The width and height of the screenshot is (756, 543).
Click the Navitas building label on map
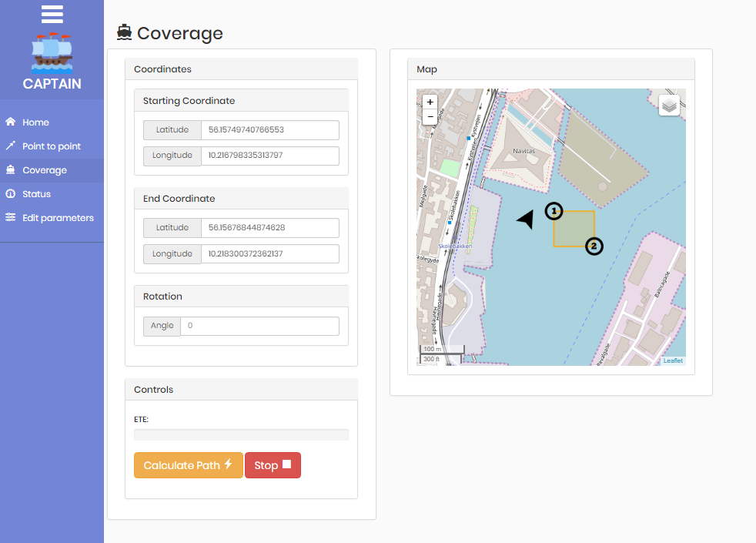pyautogui.click(x=524, y=151)
